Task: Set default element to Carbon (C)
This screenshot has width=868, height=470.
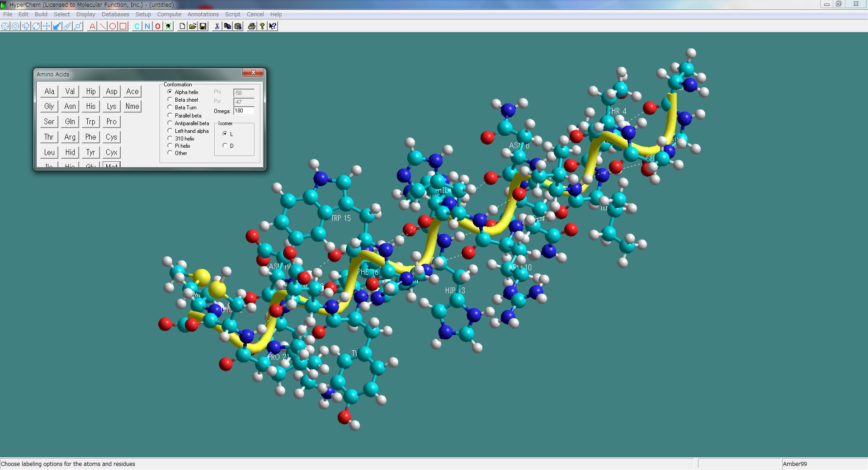Action: pos(137,26)
